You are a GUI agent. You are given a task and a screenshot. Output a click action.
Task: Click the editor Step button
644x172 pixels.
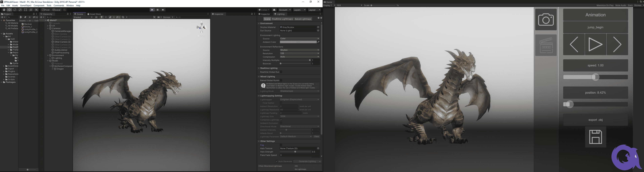(x=163, y=10)
